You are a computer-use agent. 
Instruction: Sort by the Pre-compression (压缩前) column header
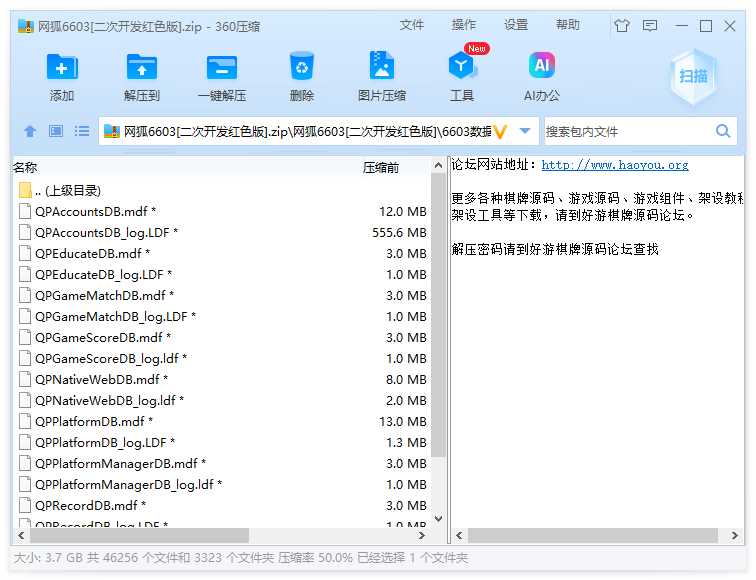click(x=381, y=167)
